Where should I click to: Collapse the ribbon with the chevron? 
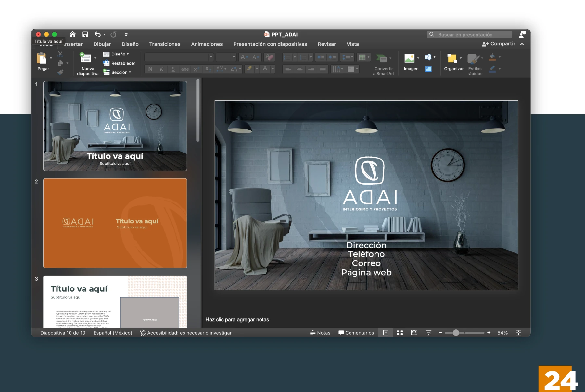522,44
